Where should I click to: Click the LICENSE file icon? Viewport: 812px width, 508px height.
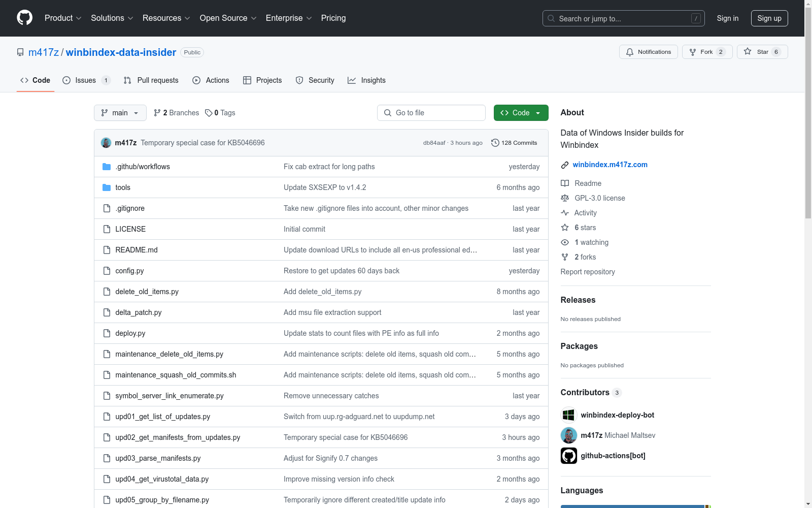[107, 229]
